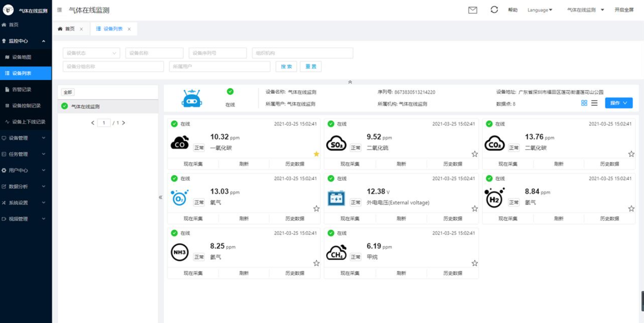Toggle the sidebar hamburger menu icon
The height and width of the screenshot is (323, 644).
tap(59, 10)
